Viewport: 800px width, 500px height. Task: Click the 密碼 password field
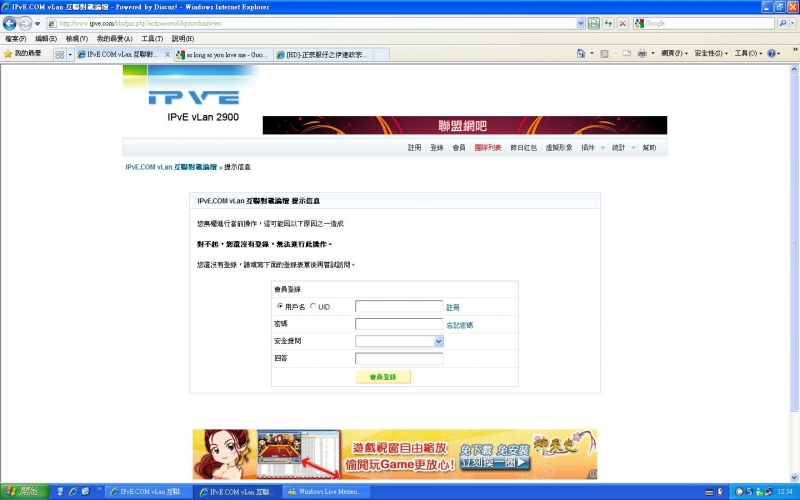(399, 324)
